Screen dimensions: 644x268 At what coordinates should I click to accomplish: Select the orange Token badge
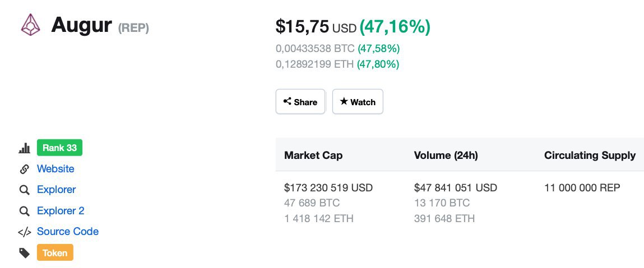55,252
